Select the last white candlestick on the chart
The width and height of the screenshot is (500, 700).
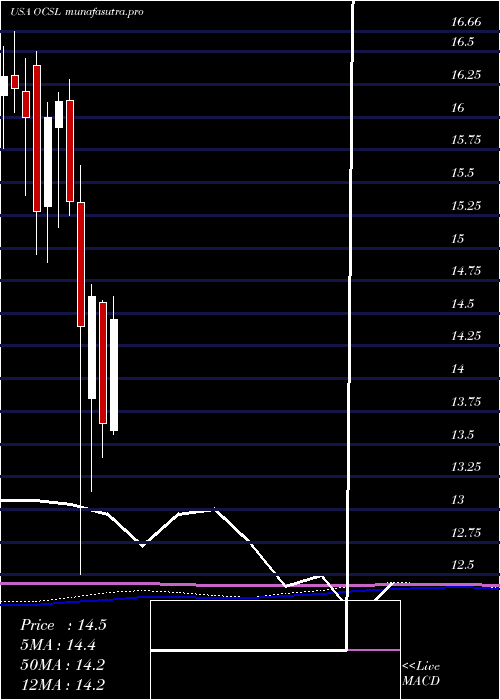coord(114,375)
